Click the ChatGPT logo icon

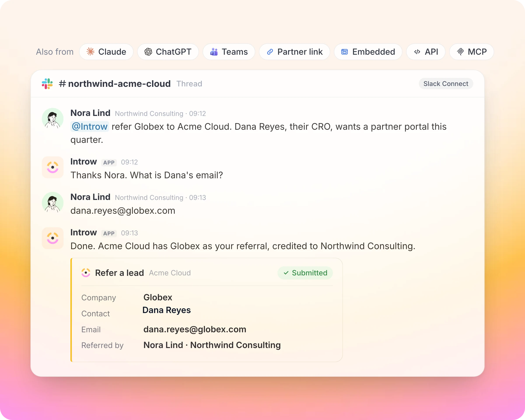(x=148, y=52)
